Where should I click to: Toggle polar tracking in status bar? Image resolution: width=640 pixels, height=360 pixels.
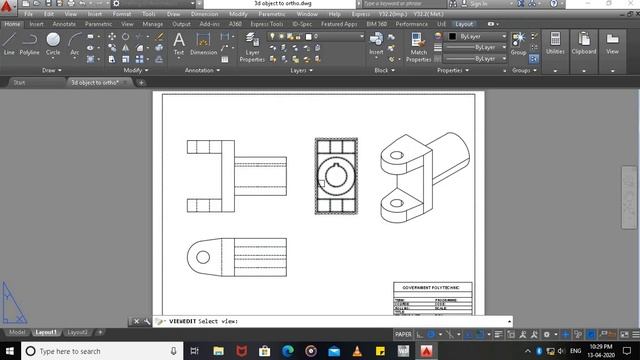click(x=431, y=335)
